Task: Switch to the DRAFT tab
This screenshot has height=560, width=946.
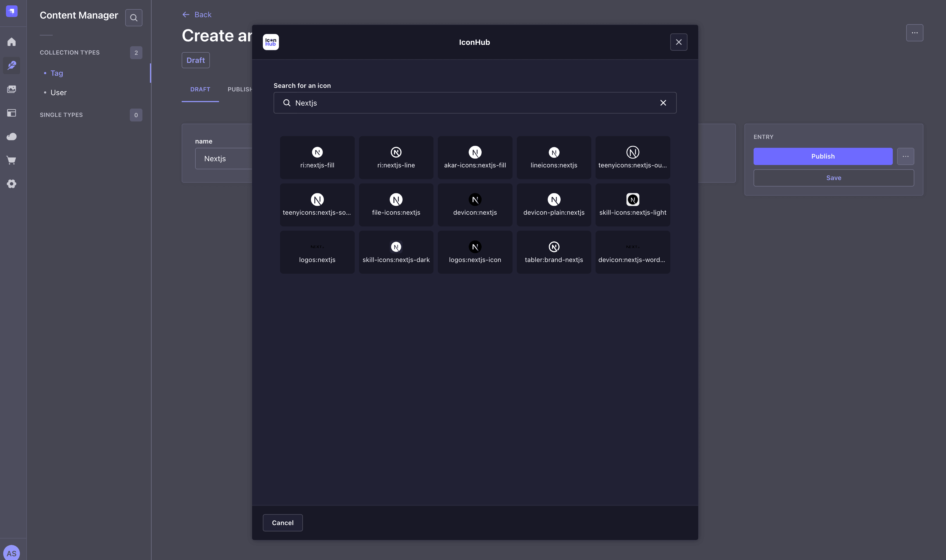Action: 200,89
